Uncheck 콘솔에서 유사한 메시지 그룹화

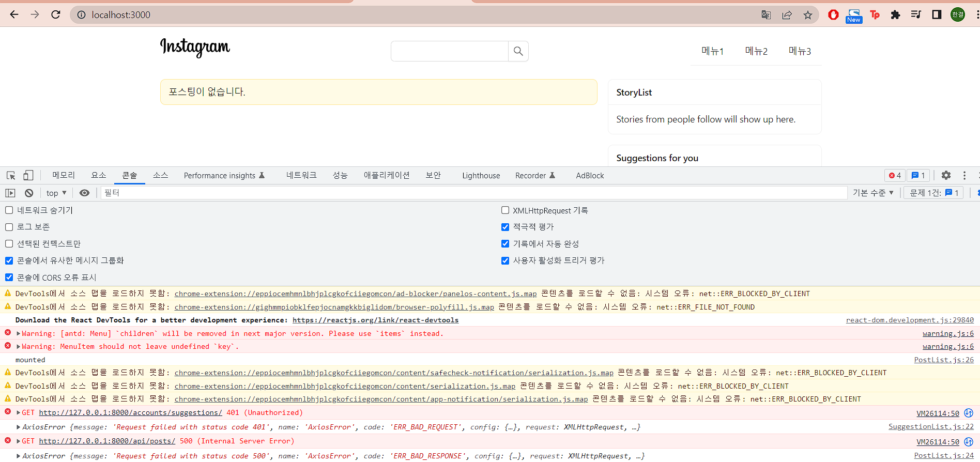point(9,260)
